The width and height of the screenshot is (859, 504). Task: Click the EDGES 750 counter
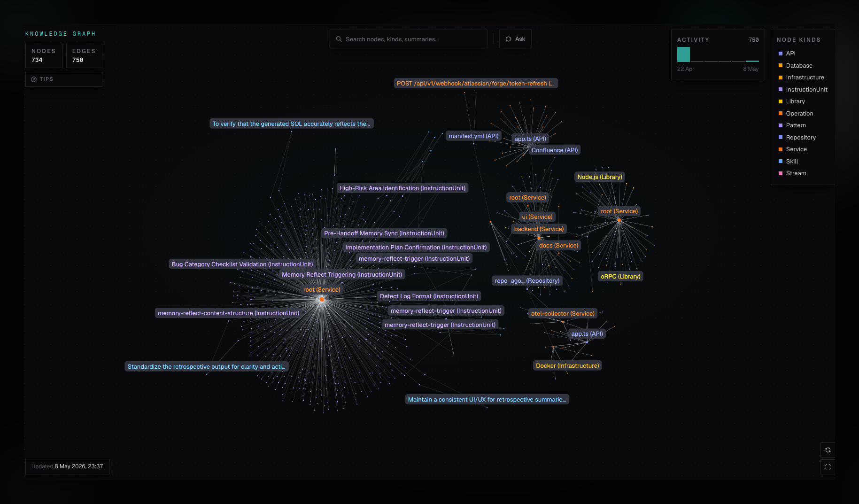pos(84,55)
